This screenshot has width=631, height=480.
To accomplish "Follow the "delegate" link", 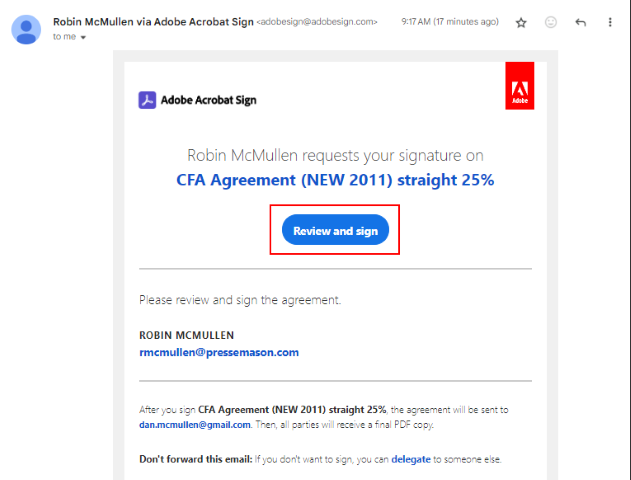I will point(411,459).
